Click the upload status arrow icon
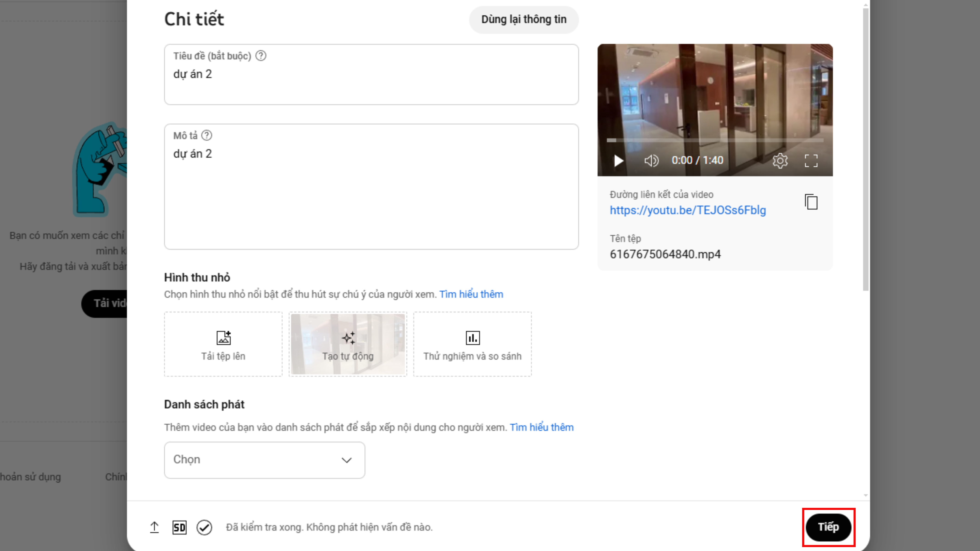The width and height of the screenshot is (980, 551). 154,527
